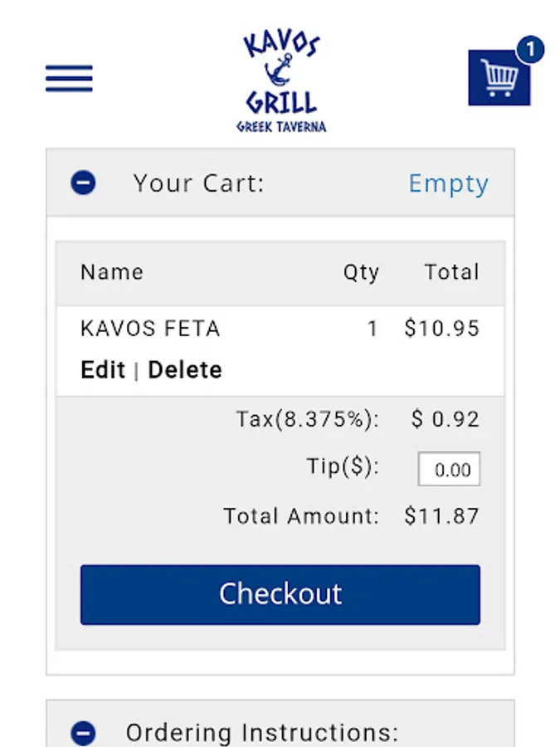
Task: Empty the cart using the Empty link
Action: [448, 183]
